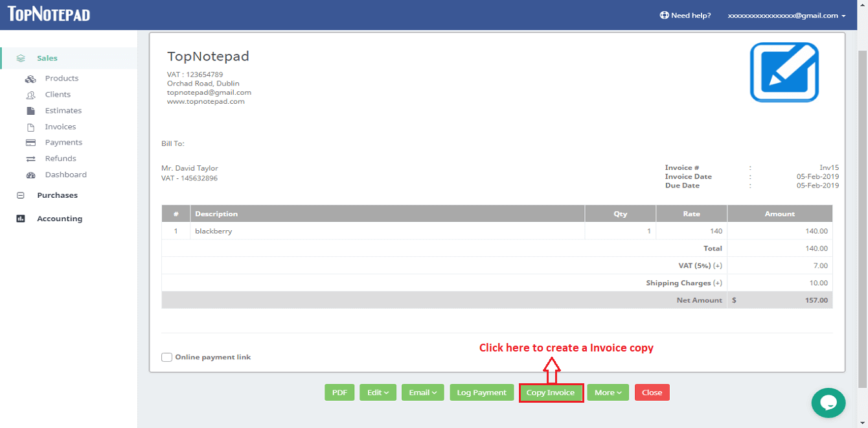Click the Invoices file icon
The image size is (868, 428).
tap(30, 127)
